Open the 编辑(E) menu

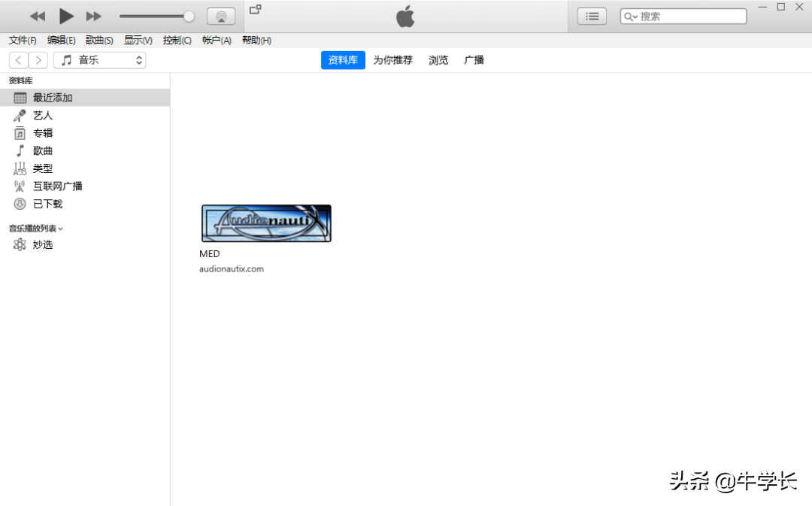click(61, 40)
